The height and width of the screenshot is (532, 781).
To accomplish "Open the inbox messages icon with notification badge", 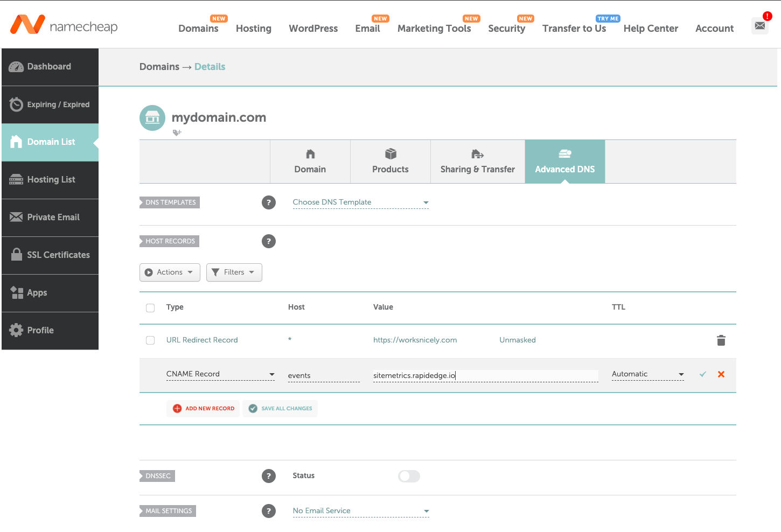I will click(x=759, y=25).
